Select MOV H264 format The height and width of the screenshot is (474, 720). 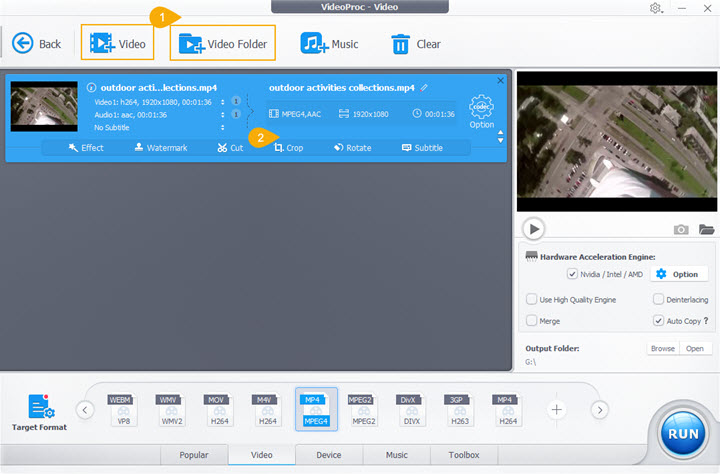click(219, 409)
